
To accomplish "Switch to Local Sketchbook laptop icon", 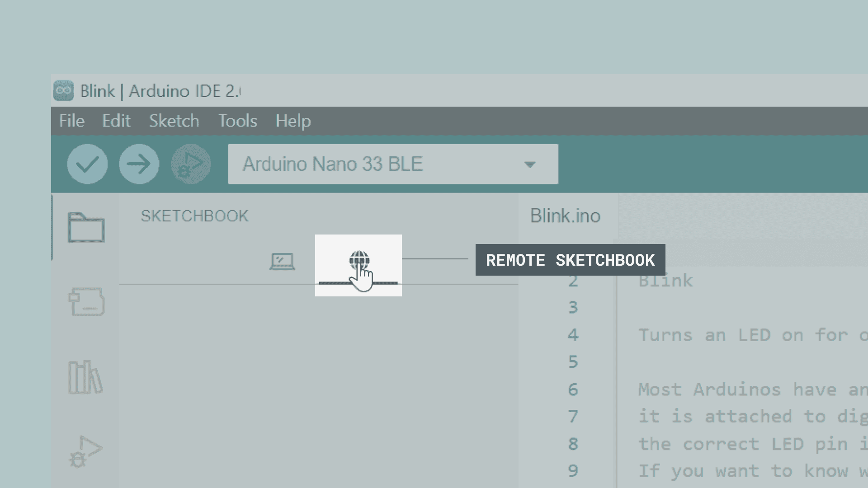I will tap(282, 262).
